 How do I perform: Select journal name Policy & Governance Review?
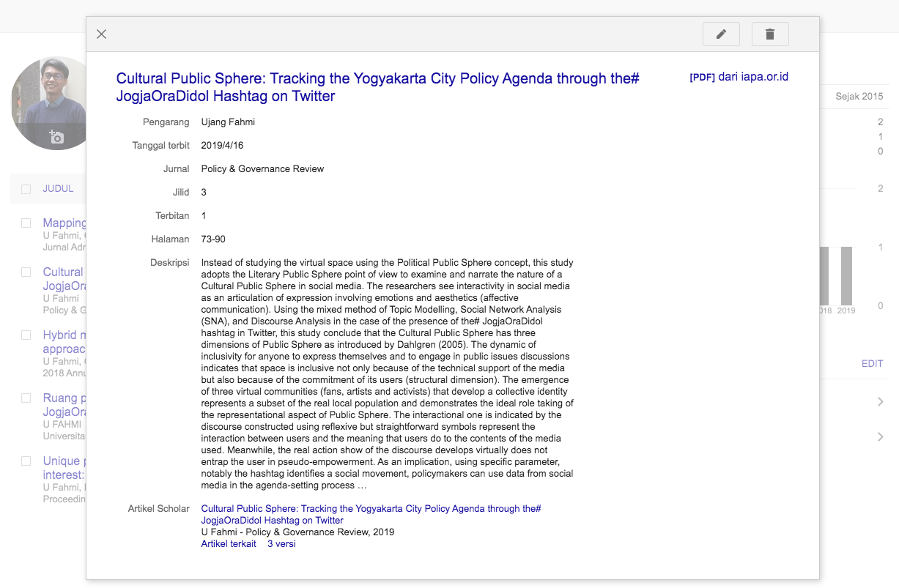[x=262, y=169]
